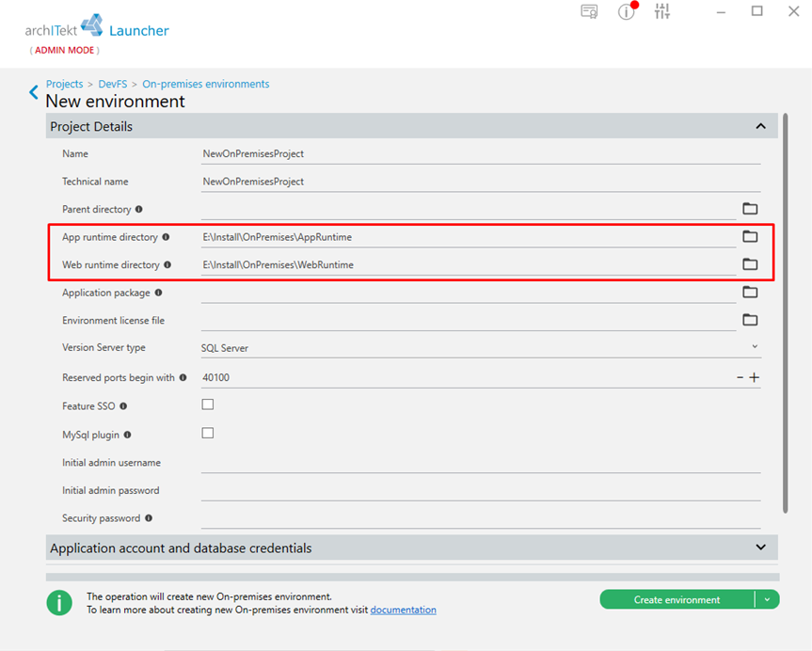Image resolution: width=812 pixels, height=651 pixels.
Task: Decrease reserved ports with minus button
Action: 740,377
